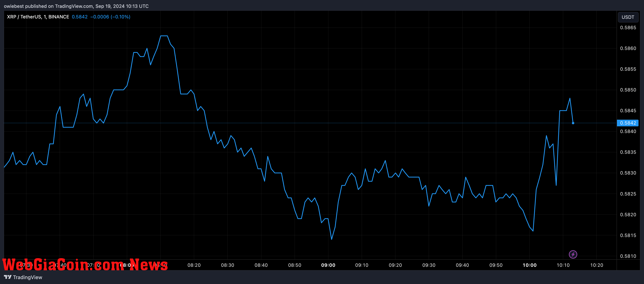Click the 08:40 time axis label
The image size is (644, 284).
click(x=261, y=265)
